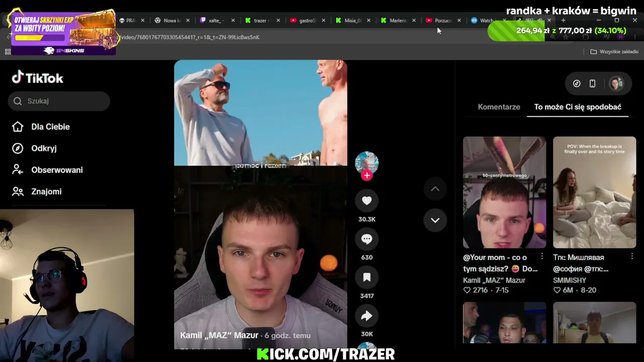This screenshot has width=644, height=362.
Task: Open the phone app icon in top bar
Action: (593, 84)
